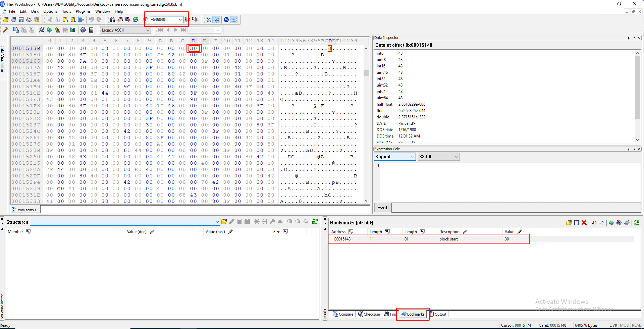The width and height of the screenshot is (644, 329).
Task: Click the Replace green arrows icon
Action: point(136,19)
